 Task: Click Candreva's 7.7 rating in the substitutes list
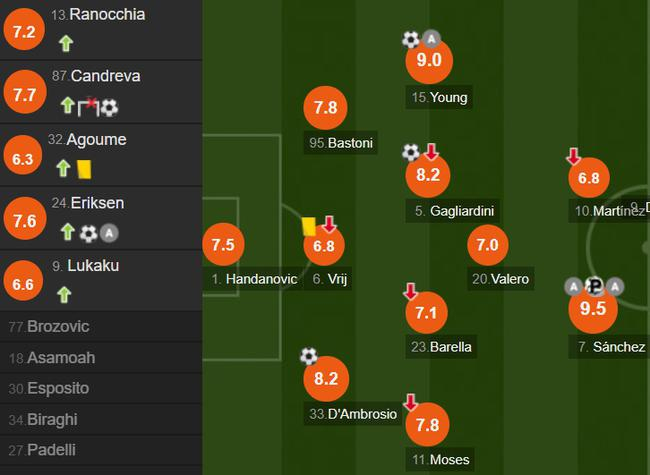(24, 95)
